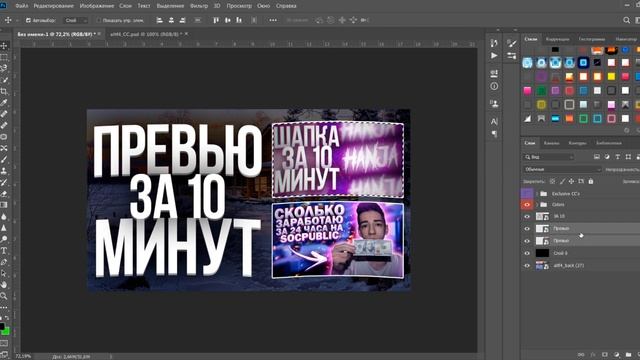The image size is (640, 360).
Task: Select the Crop tool
Action: [x=4, y=91]
